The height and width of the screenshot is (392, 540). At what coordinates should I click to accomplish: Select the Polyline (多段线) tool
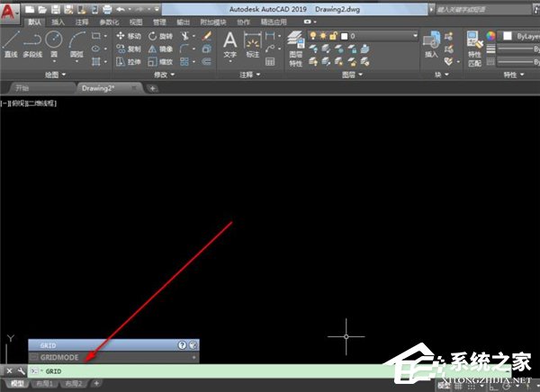(32, 44)
